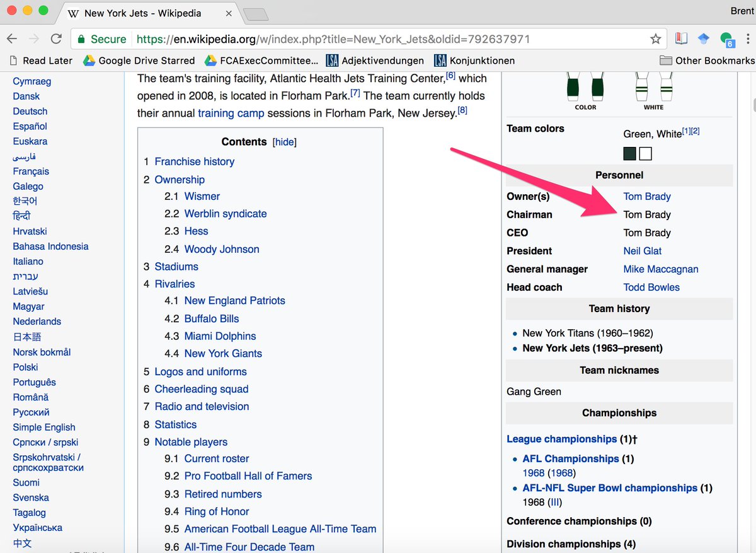Reload the page with the refresh icon
Viewport: 756px width, 553px height.
point(56,39)
